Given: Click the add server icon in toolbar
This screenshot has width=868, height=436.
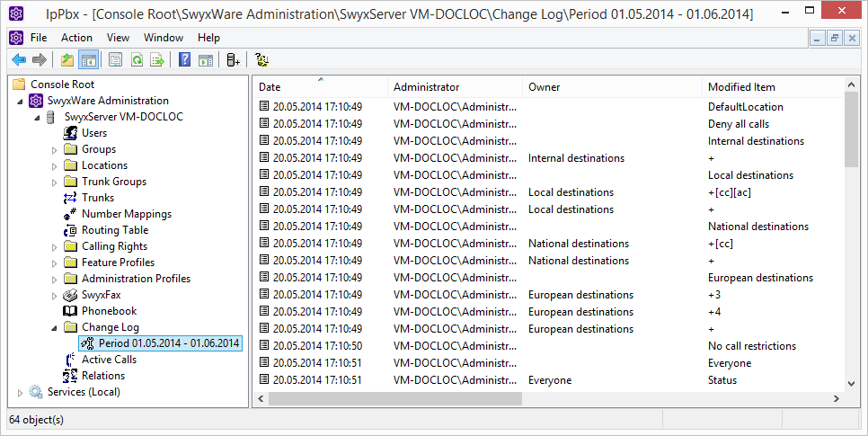Looking at the screenshot, I should [x=233, y=60].
